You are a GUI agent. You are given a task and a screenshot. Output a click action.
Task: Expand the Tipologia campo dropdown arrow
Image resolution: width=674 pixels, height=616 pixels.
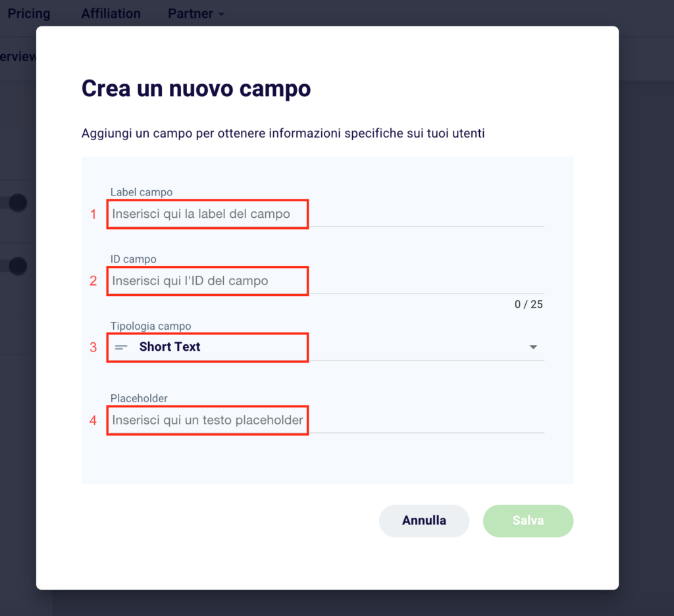coord(533,347)
